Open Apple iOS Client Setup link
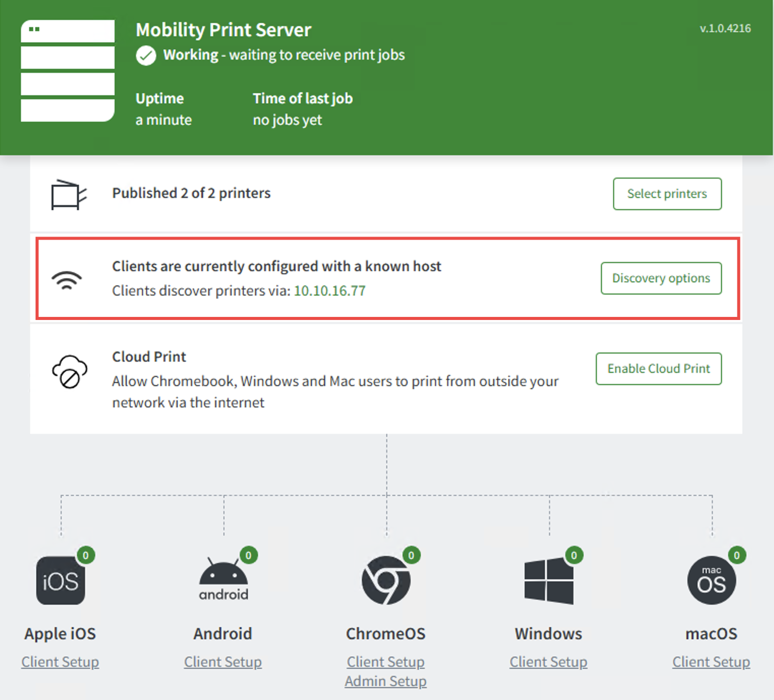 tap(60, 662)
